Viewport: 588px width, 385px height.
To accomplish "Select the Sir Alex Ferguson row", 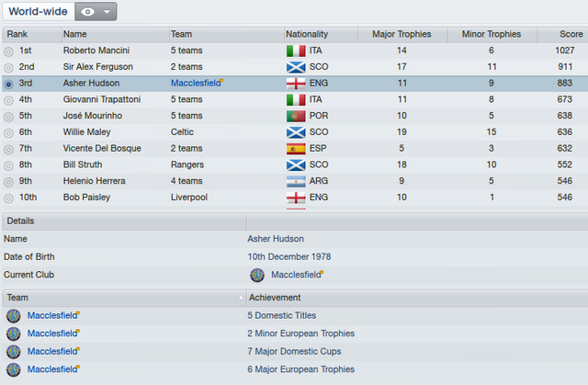I will tap(295, 67).
